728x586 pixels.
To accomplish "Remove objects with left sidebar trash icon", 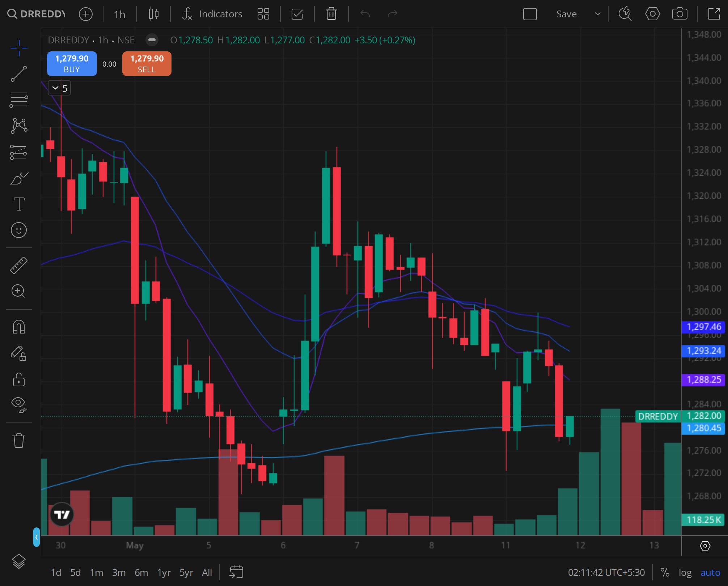I will tap(19, 441).
